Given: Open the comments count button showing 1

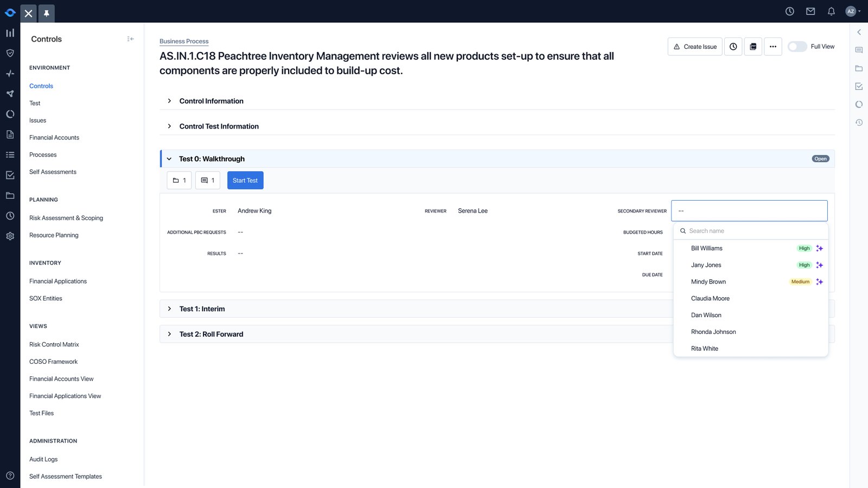Looking at the screenshot, I should click(x=208, y=181).
